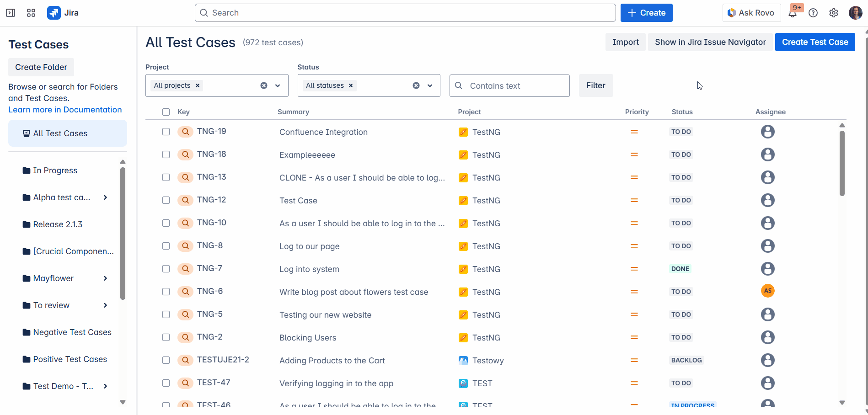Screen dimensions: 868x415
Task: Check the TNG-6 row checkbox
Action: pyautogui.click(x=166, y=292)
